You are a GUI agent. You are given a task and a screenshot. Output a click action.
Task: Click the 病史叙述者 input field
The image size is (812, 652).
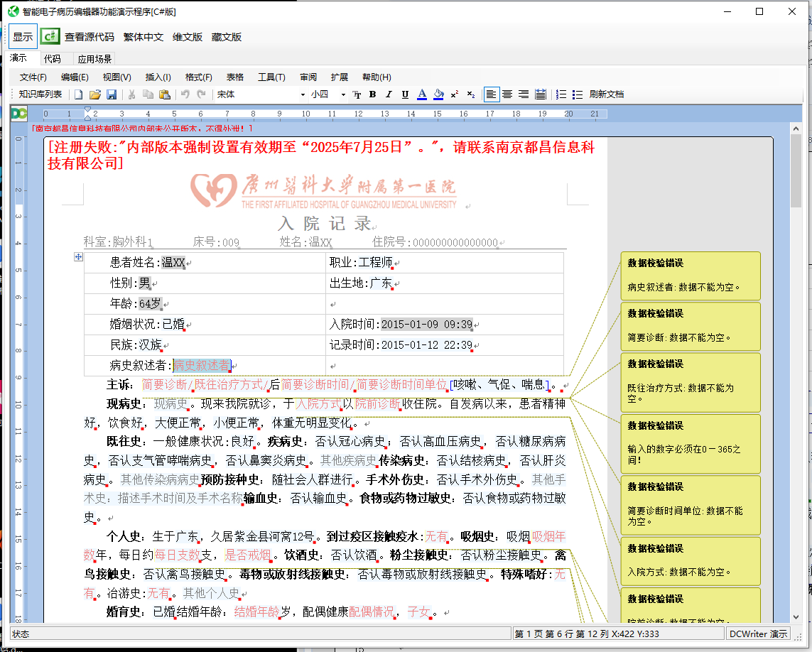(x=202, y=366)
